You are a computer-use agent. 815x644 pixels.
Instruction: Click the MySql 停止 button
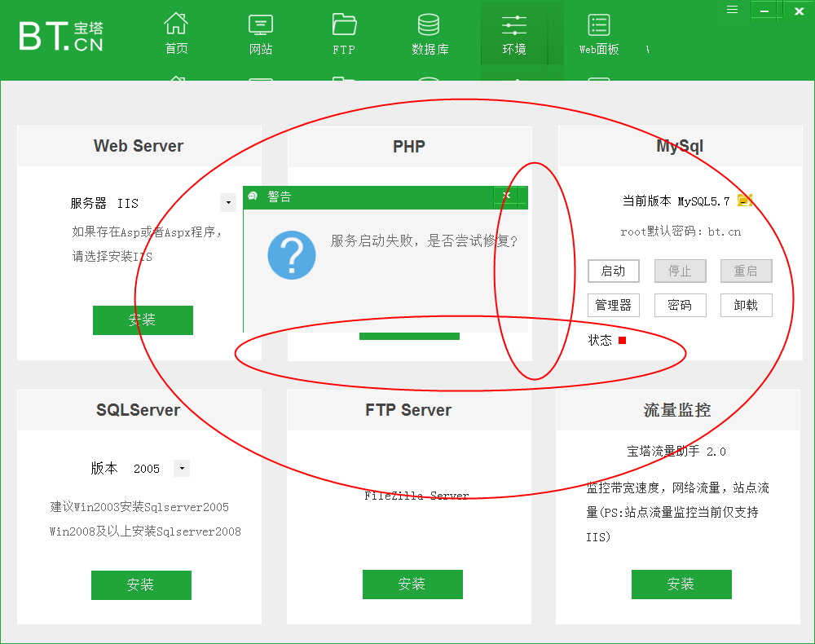coord(680,271)
